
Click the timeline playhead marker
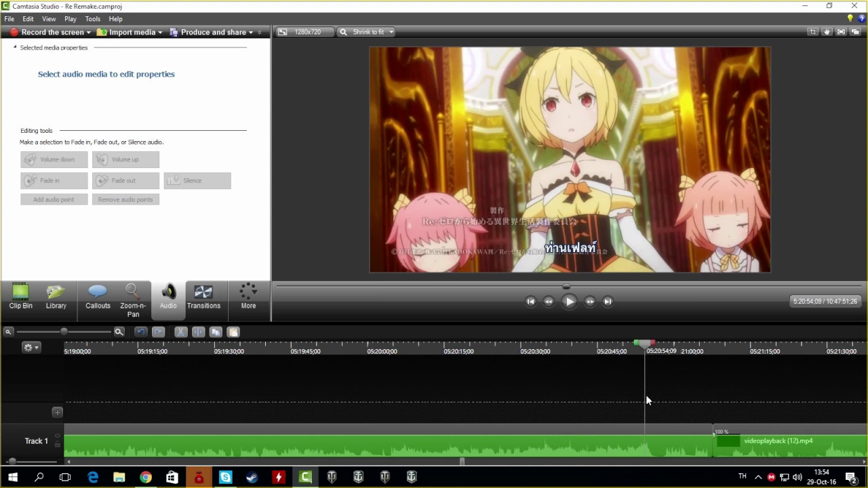(x=644, y=344)
